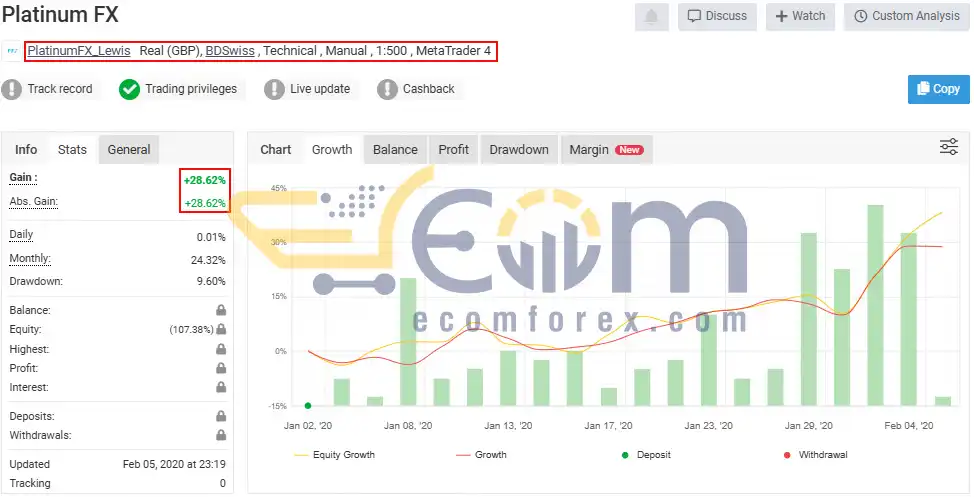Toggle Deposit legend series

pyautogui.click(x=646, y=455)
